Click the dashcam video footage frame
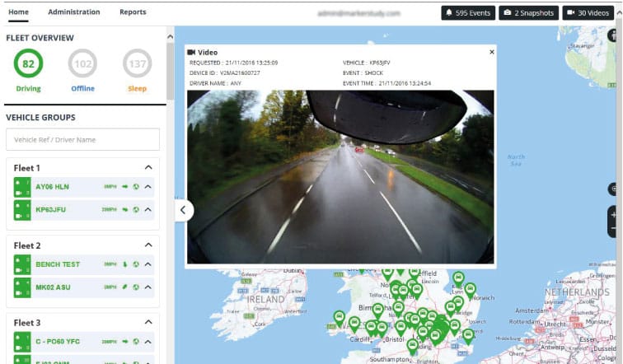Image resolution: width=623 pixels, height=364 pixels. coord(340,177)
